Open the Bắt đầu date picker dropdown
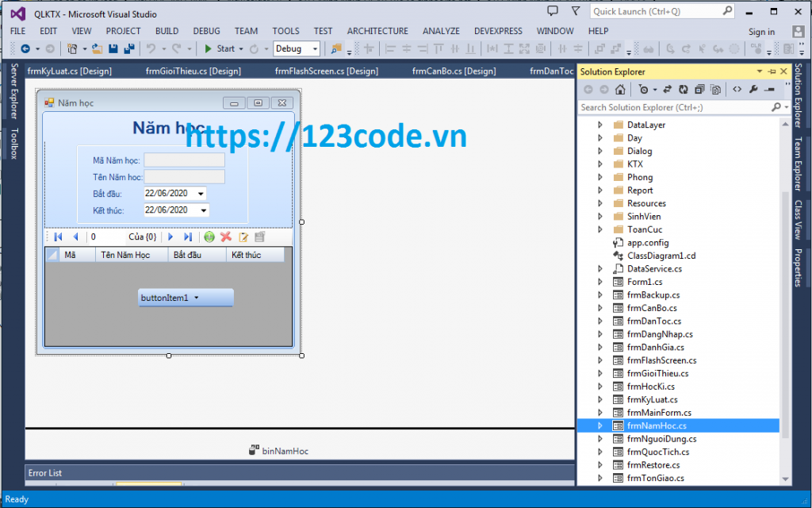This screenshot has width=812, height=508. (x=200, y=193)
